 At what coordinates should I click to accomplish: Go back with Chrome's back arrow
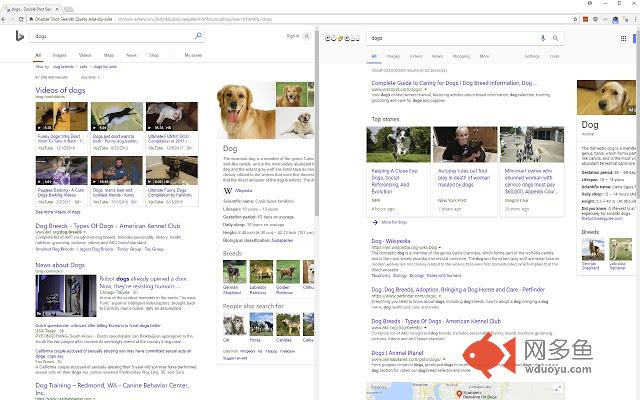point(4,19)
